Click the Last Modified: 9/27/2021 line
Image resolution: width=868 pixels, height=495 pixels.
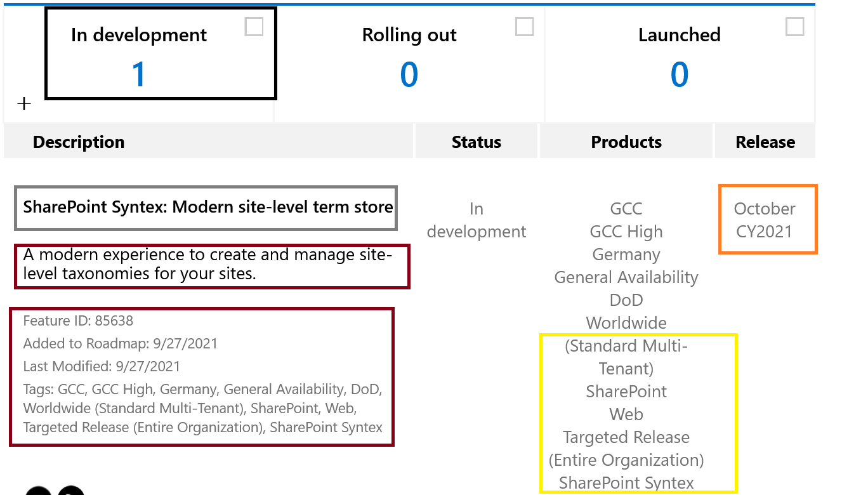(x=102, y=367)
